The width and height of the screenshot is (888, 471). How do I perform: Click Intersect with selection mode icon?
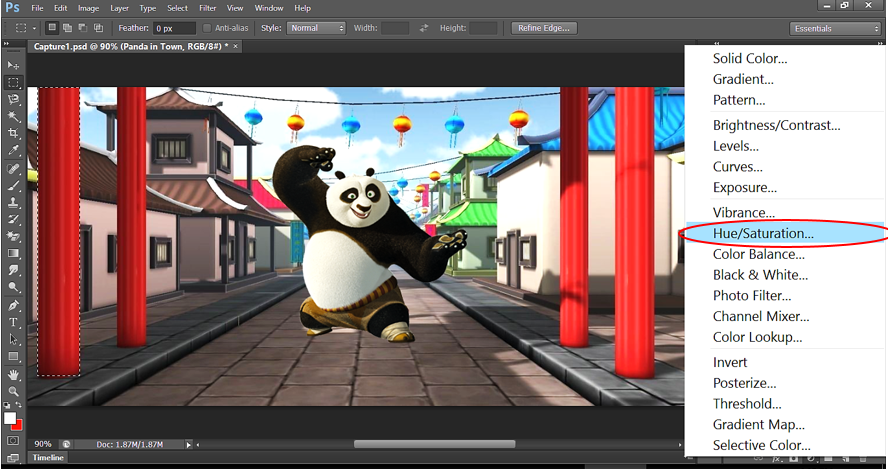(99, 28)
